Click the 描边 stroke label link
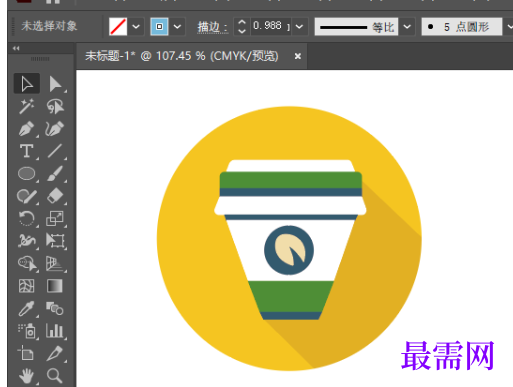Screen dimensions: 513x387 click(212, 27)
